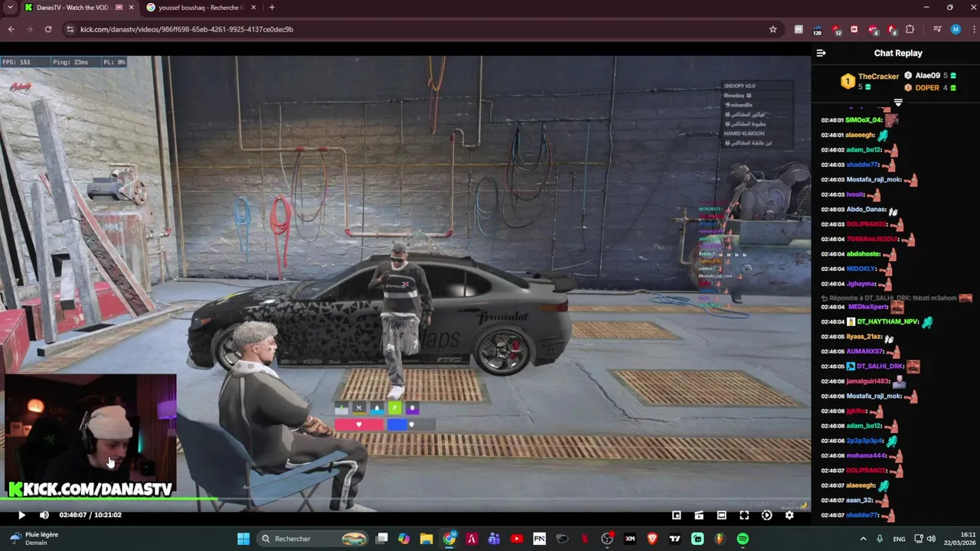Viewport: 980px width, 551px height.
Task: Open the grey M extension icon
Action: pyautogui.click(x=799, y=29)
